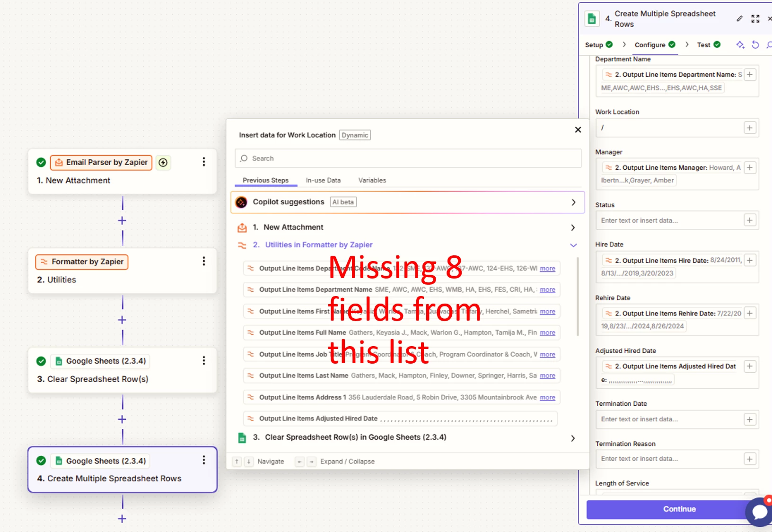Expand 1. New Attachment data section
Image resolution: width=772 pixels, height=532 pixels.
(x=408, y=227)
